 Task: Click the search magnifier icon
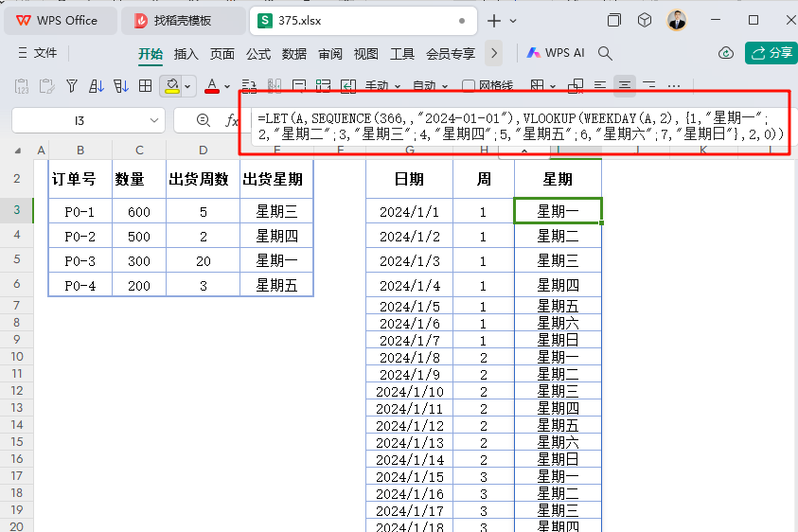point(605,53)
